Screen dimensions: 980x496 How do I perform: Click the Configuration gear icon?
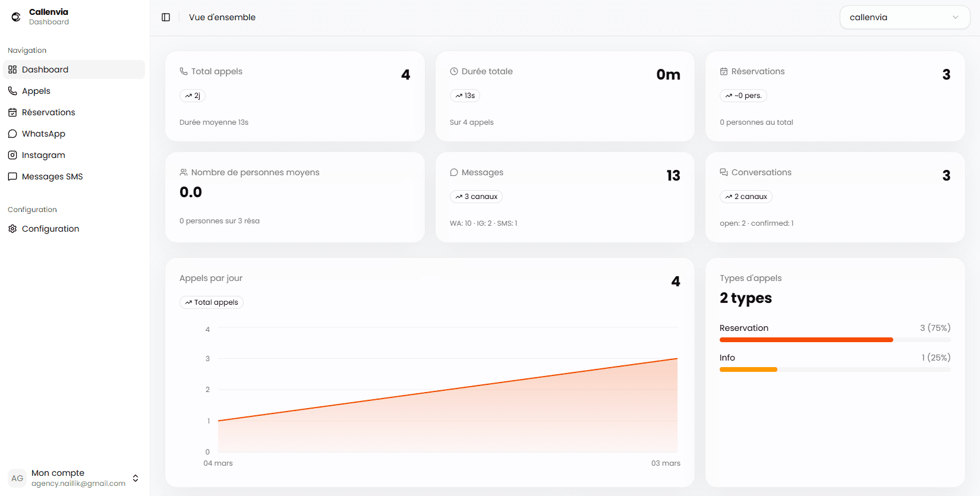[12, 229]
